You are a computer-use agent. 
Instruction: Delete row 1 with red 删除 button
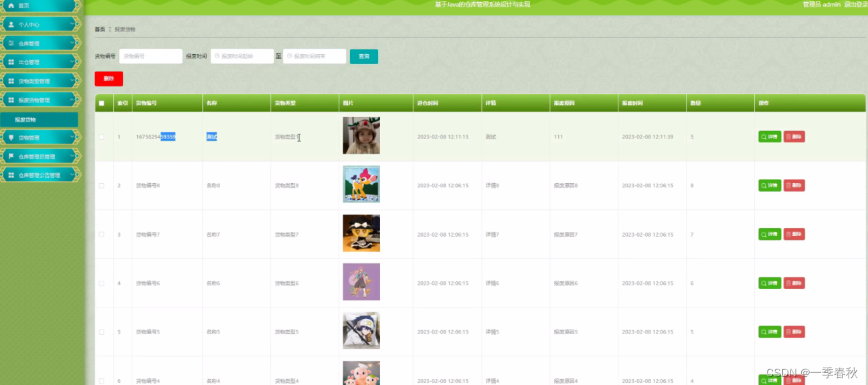point(794,136)
